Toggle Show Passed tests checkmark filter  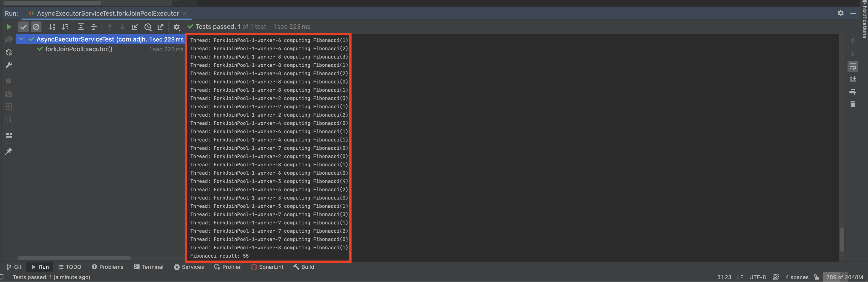(23, 27)
